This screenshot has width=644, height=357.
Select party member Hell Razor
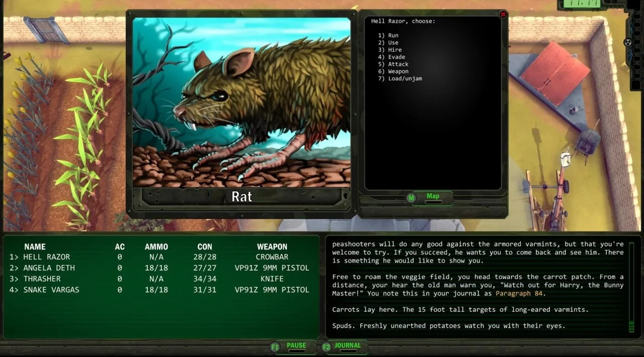[46, 257]
